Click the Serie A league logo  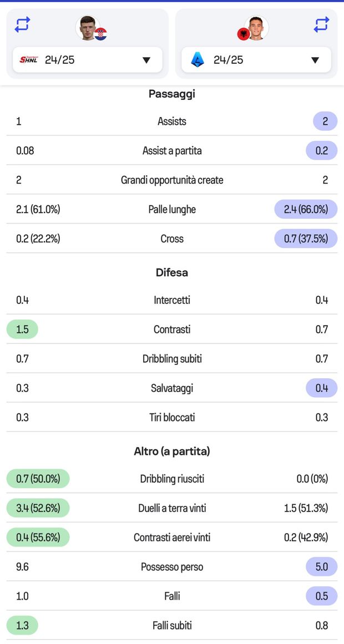pyautogui.click(x=198, y=60)
